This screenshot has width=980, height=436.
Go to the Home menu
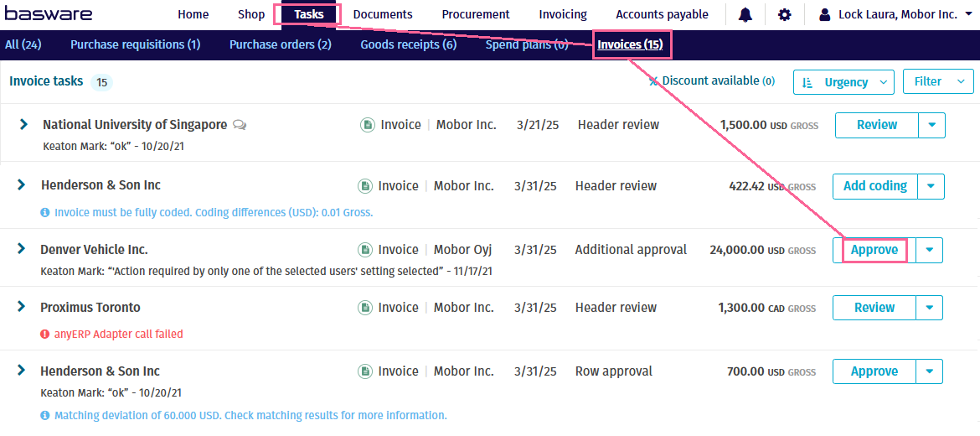click(193, 14)
